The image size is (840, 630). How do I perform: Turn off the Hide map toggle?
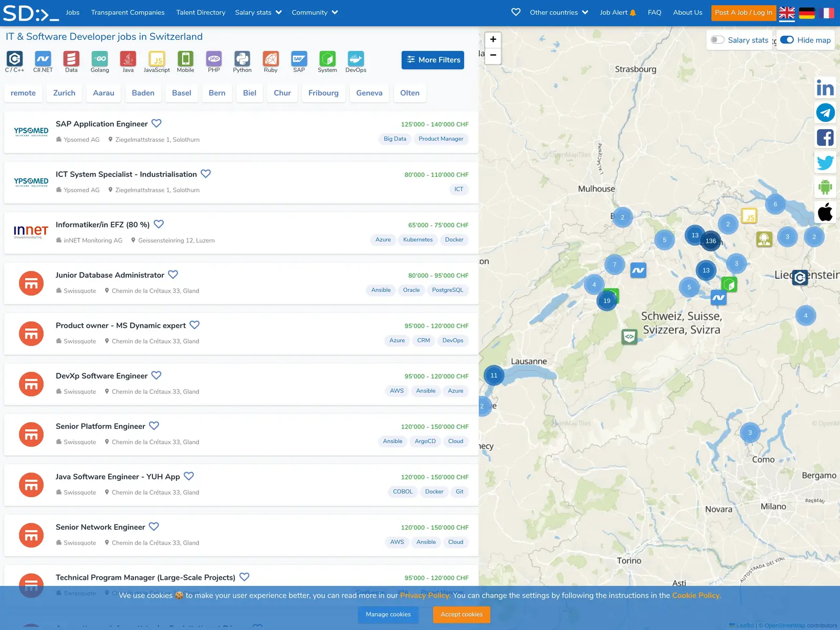[787, 40]
